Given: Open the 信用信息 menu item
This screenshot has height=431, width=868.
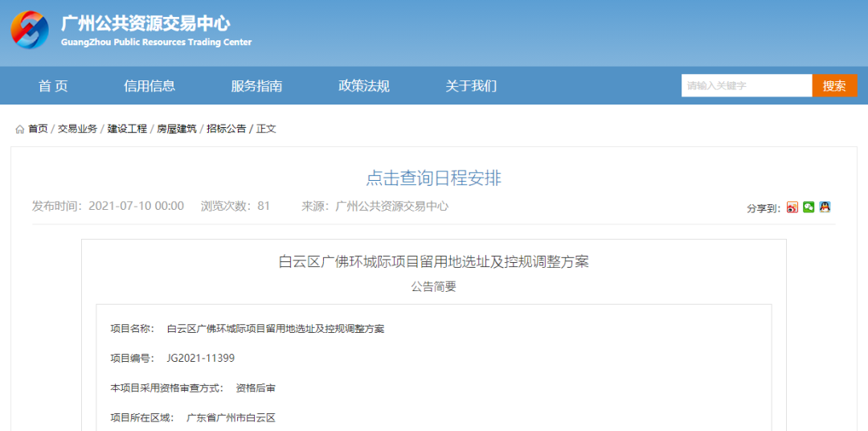Looking at the screenshot, I should [149, 86].
